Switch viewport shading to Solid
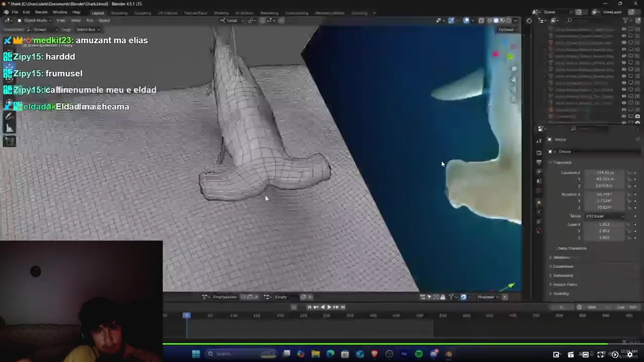644x362 pixels. coord(496,21)
